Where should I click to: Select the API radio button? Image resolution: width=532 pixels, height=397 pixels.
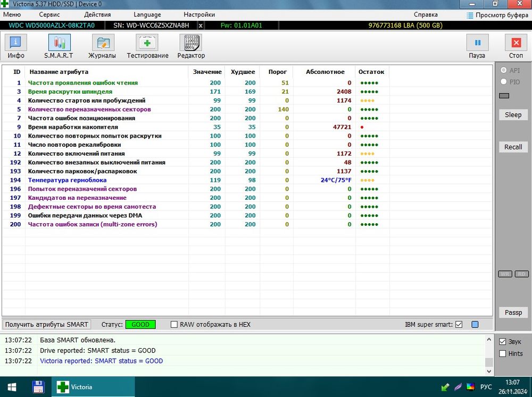(503, 70)
